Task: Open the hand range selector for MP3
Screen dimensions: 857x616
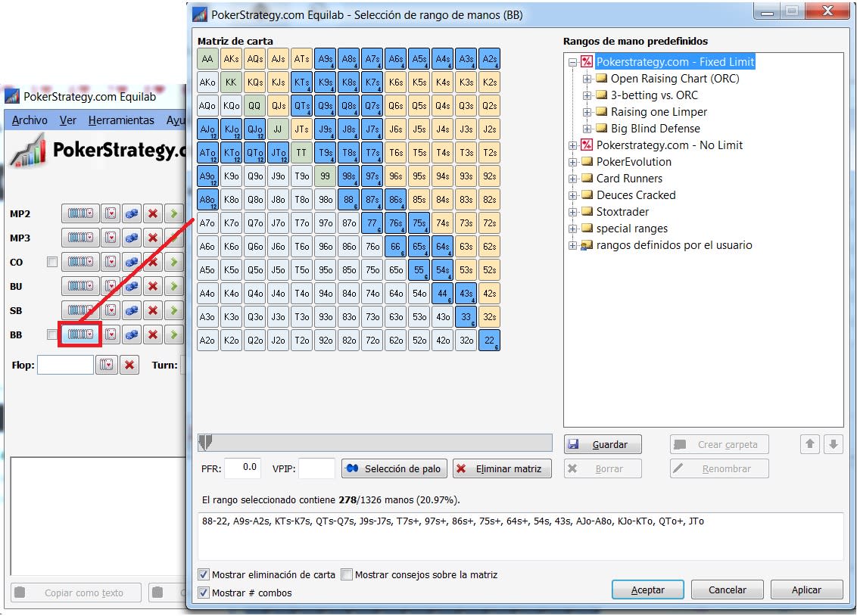Action: coord(80,238)
